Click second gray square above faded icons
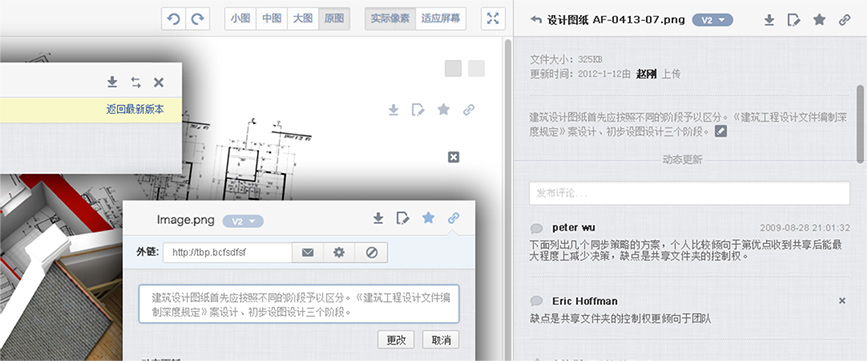 pyautogui.click(x=477, y=69)
